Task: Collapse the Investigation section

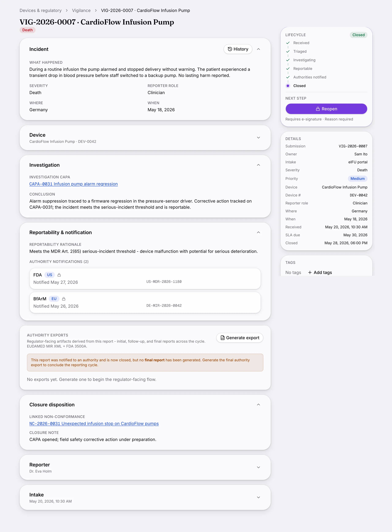Action: [x=258, y=165]
